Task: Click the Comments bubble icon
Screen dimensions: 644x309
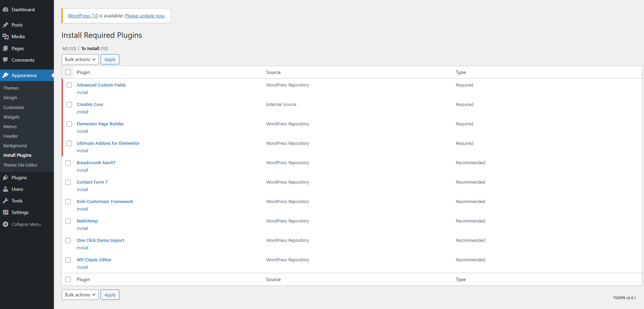Action: click(x=5, y=60)
